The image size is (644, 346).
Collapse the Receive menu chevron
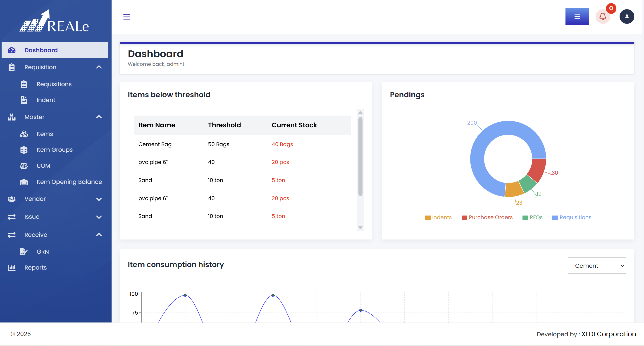(99, 234)
